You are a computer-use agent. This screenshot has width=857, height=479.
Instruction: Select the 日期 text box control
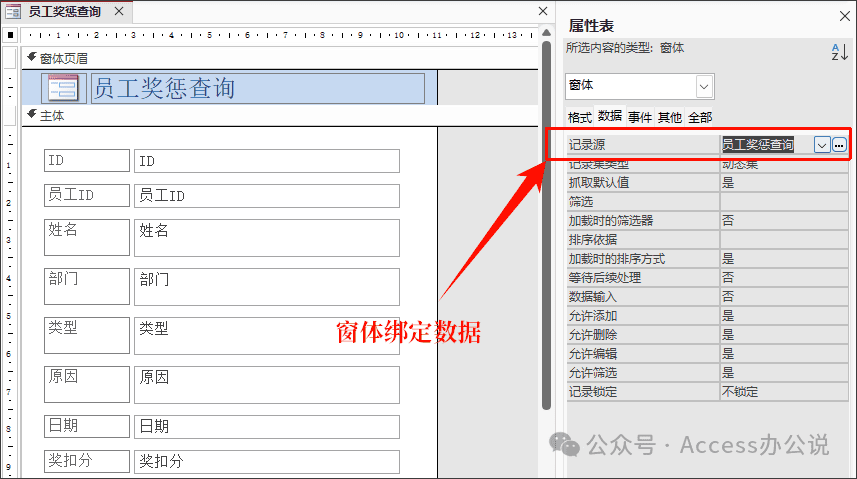tap(267, 427)
